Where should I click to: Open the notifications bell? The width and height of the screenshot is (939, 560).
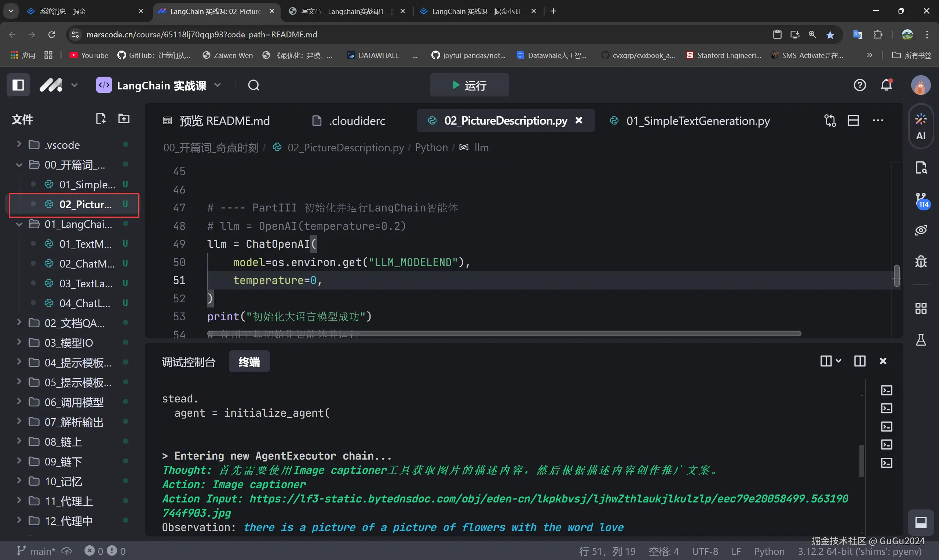pyautogui.click(x=886, y=85)
